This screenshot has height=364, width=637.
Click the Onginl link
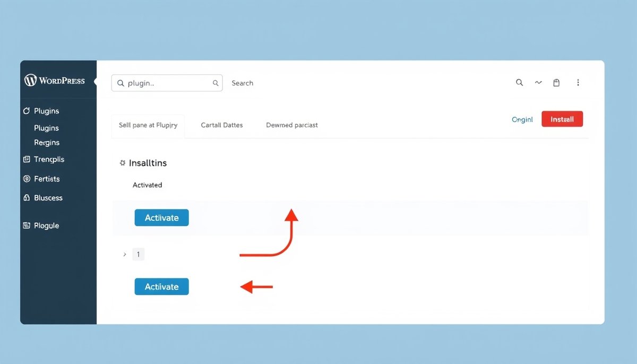tap(522, 119)
